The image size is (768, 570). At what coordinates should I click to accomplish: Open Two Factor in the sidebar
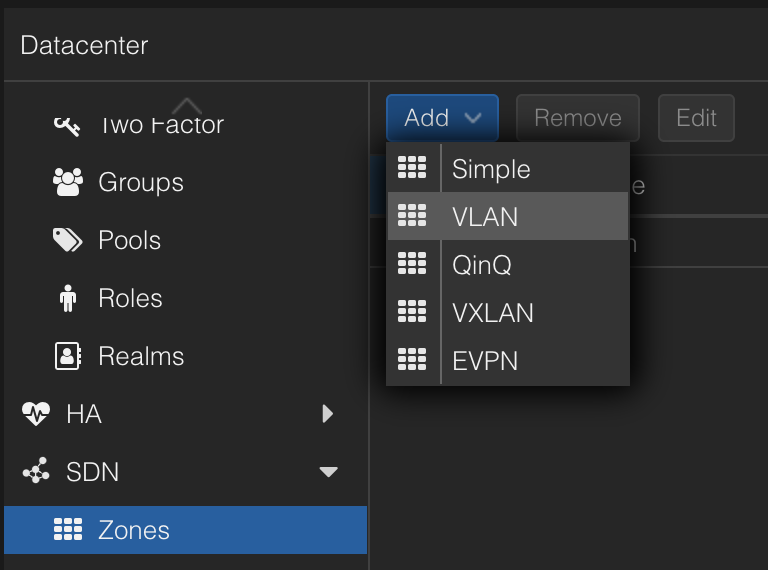tap(186, 125)
